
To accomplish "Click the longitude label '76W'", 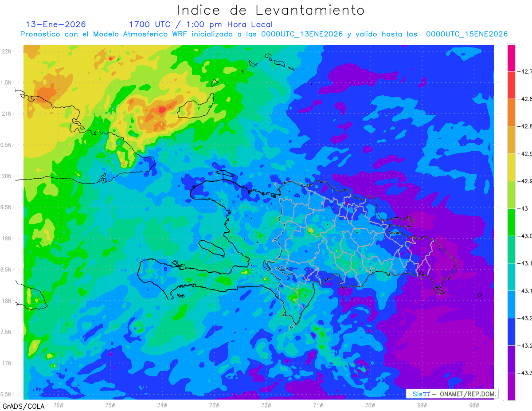I will [58, 405].
